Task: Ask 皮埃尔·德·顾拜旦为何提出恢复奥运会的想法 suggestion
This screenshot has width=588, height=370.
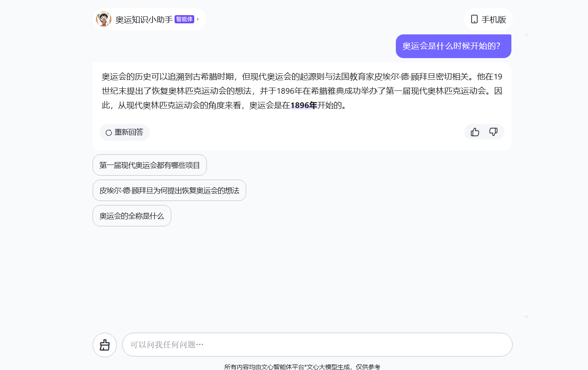Action: [x=169, y=190]
